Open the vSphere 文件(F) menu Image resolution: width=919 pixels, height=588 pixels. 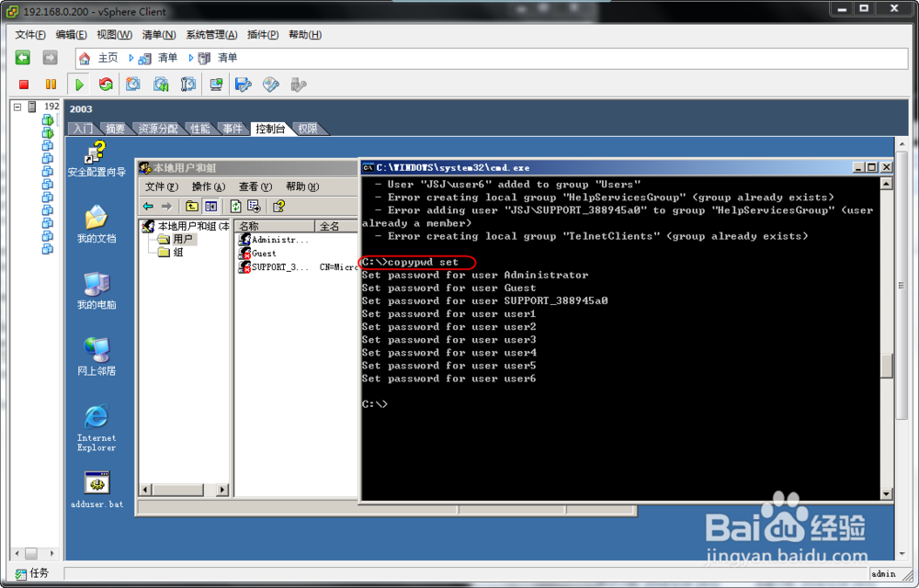pos(30,35)
